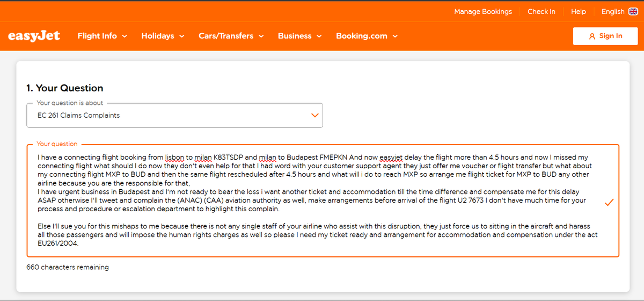Go to Check In

click(541, 11)
